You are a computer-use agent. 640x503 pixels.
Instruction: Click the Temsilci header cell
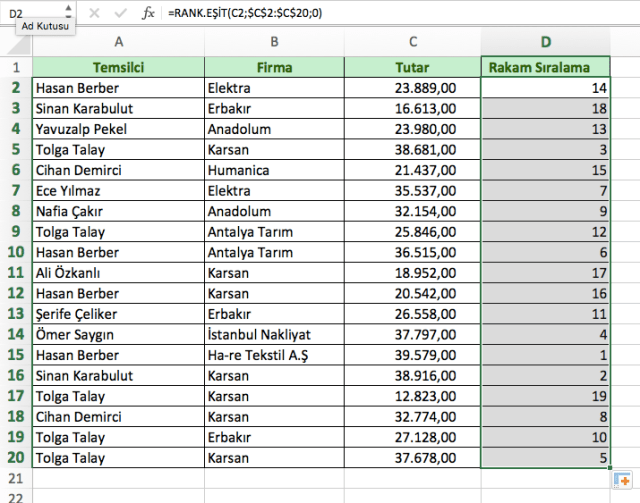pyautogui.click(x=118, y=67)
